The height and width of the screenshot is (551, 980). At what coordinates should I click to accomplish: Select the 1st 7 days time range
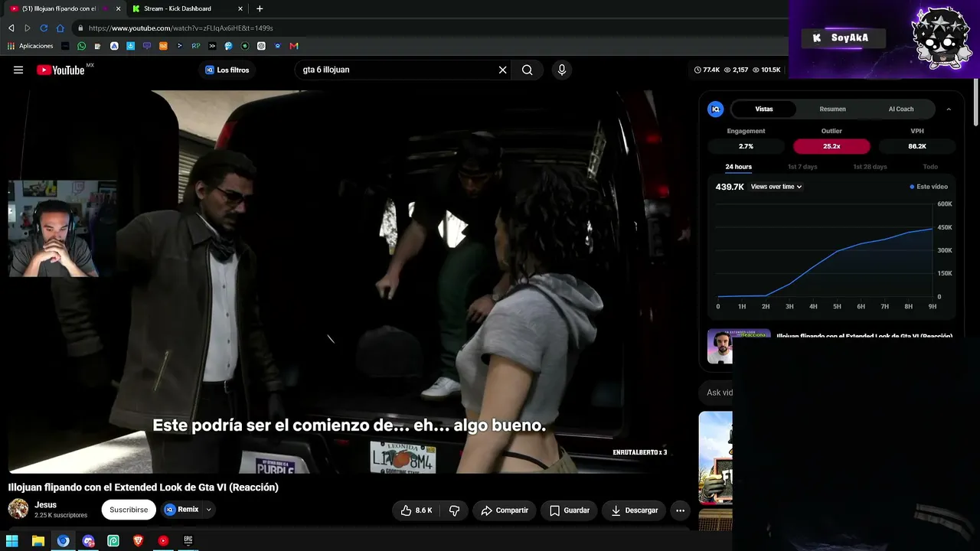click(x=802, y=167)
